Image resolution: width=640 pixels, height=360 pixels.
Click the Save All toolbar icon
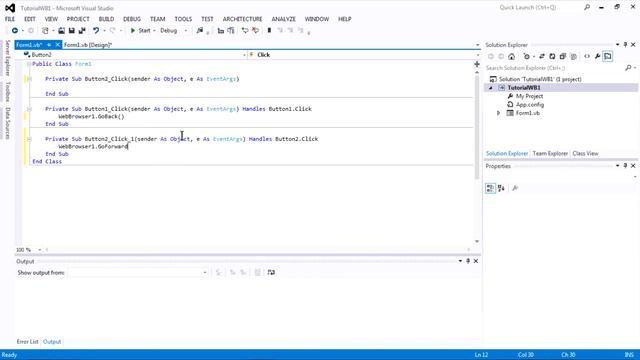click(x=82, y=31)
